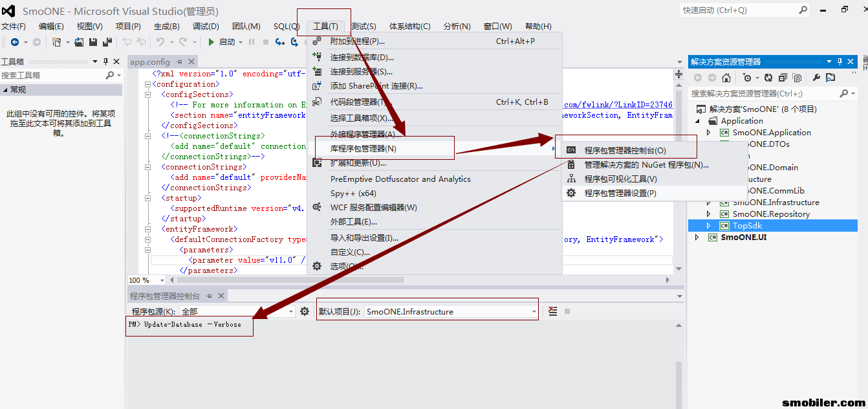Collapse the Application solution folder

tap(698, 121)
